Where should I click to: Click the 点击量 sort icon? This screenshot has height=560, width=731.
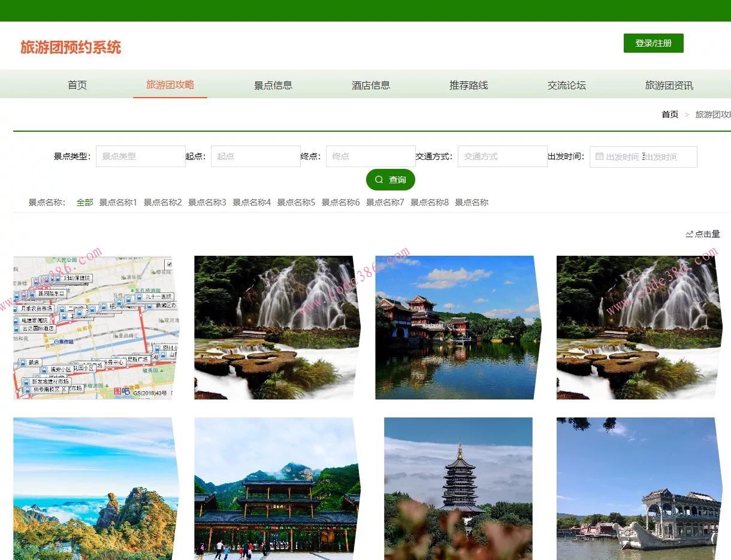coord(689,234)
